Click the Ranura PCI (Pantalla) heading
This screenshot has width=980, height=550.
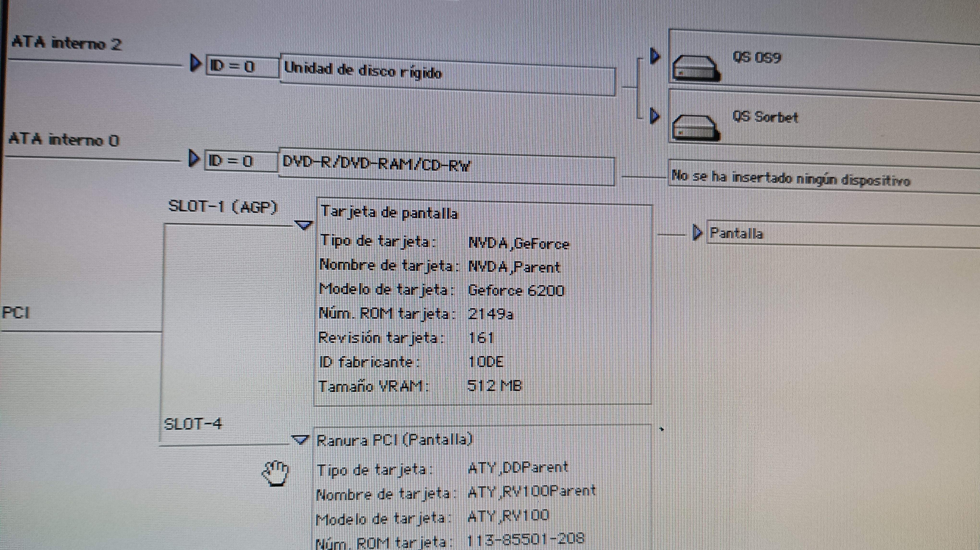pyautogui.click(x=394, y=440)
